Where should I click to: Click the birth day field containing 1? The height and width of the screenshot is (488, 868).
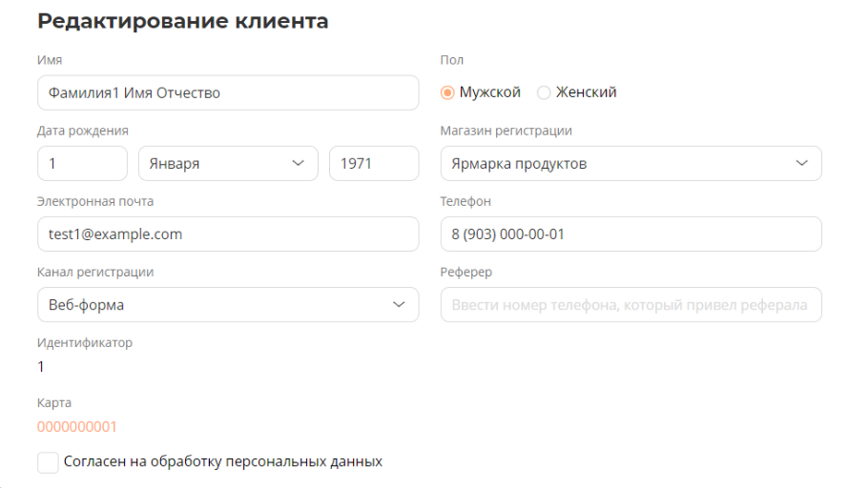tap(82, 163)
